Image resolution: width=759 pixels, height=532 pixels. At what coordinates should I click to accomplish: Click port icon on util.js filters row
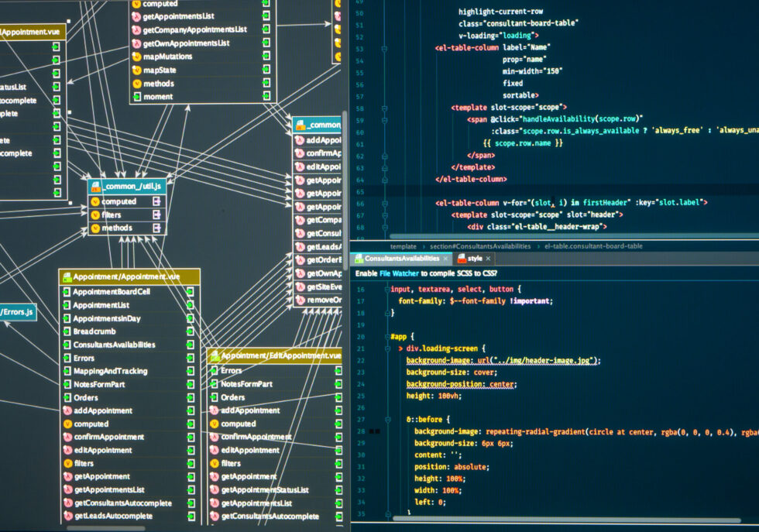coord(156,215)
